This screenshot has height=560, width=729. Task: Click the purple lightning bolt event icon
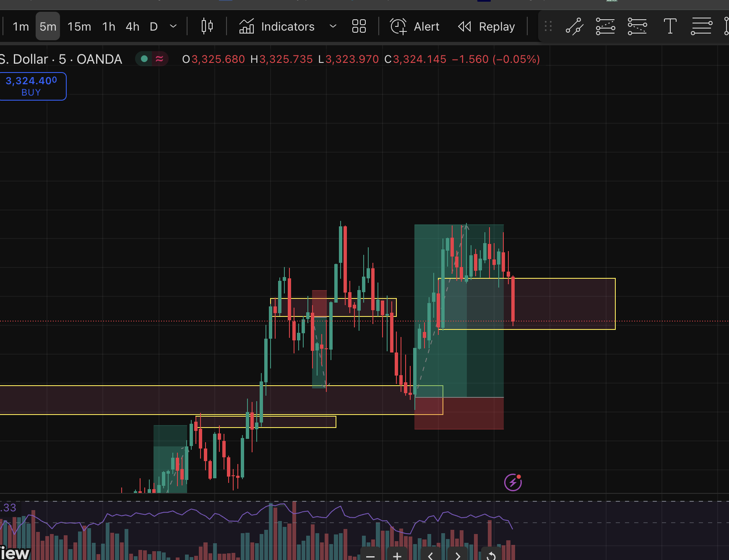513,482
